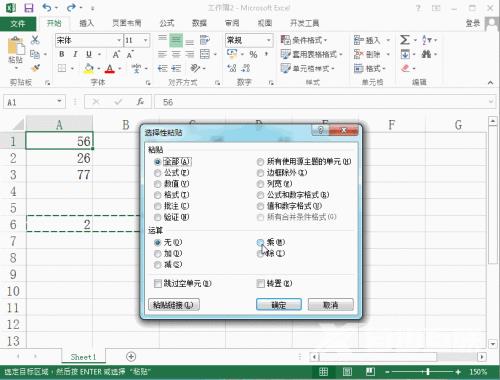Click the AutoSum sigma icon
Image resolution: width=500 pixels, height=380 pixels.
point(404,40)
